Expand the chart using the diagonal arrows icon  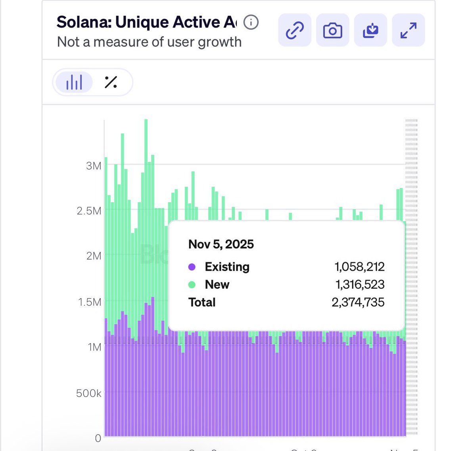[x=408, y=30]
